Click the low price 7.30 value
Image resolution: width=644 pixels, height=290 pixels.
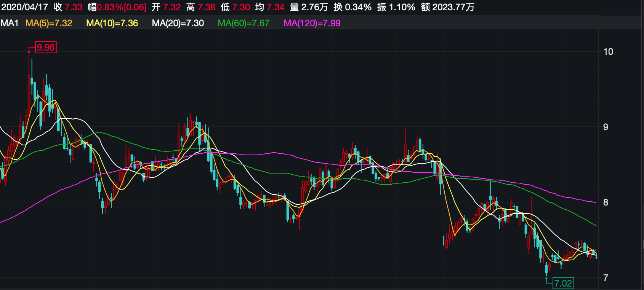241,7
